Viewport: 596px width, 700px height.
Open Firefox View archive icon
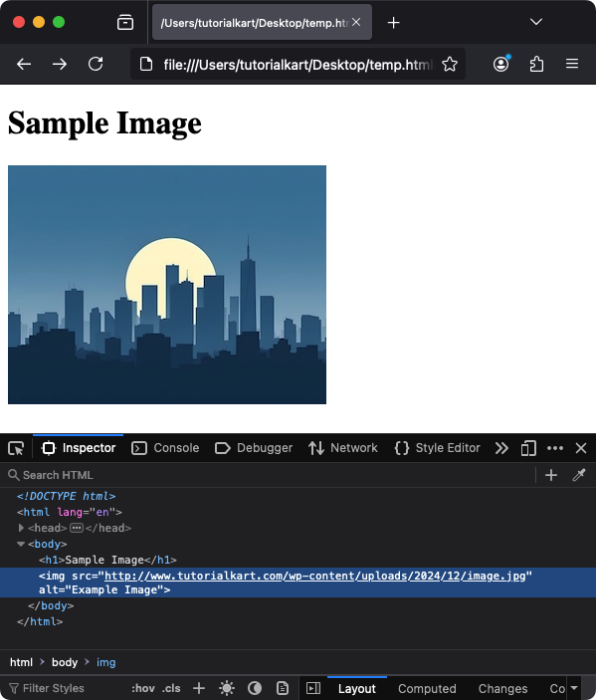[x=125, y=22]
